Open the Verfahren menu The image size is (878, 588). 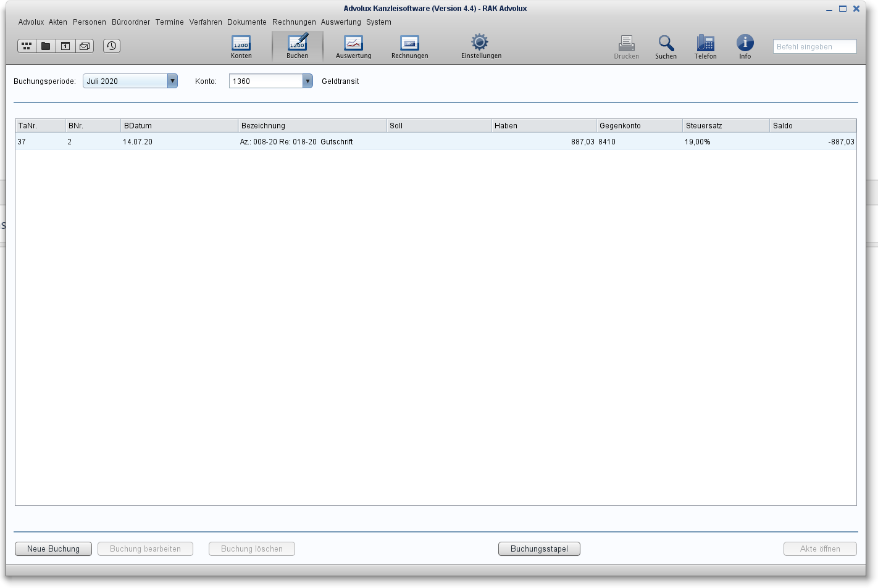(x=206, y=22)
